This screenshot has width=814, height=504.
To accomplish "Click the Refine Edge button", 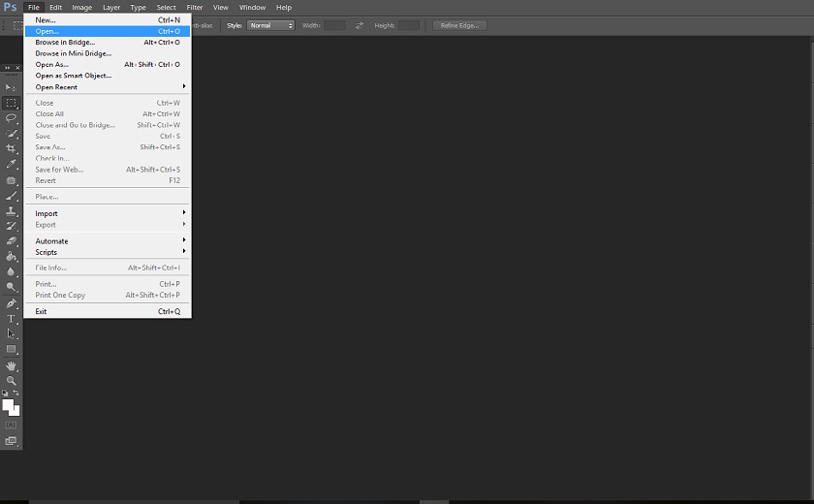I will pyautogui.click(x=459, y=25).
